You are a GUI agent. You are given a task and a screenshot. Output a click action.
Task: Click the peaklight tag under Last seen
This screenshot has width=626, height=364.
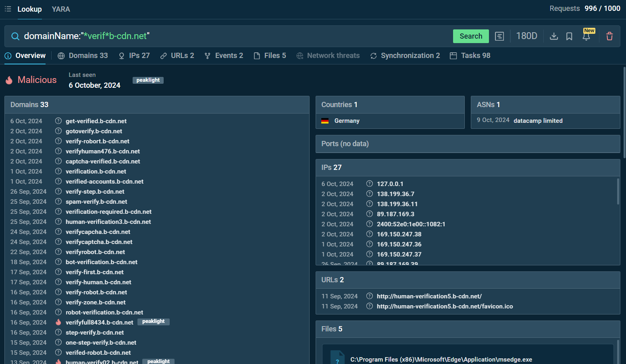coord(148,80)
